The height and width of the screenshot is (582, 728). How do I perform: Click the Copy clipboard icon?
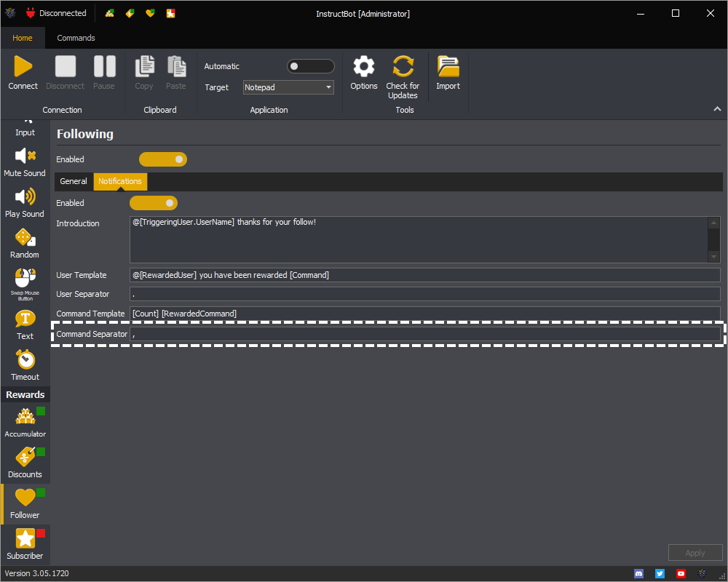[x=144, y=66]
